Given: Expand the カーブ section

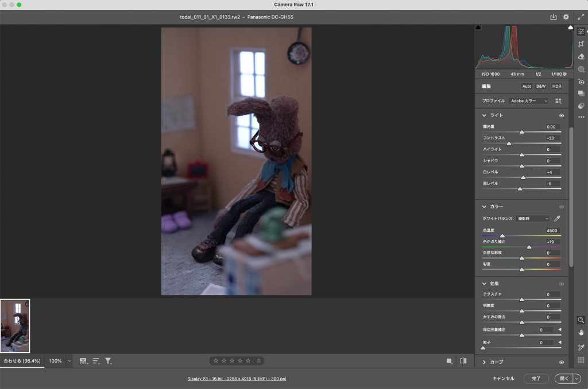Looking at the screenshot, I should pyautogui.click(x=485, y=362).
